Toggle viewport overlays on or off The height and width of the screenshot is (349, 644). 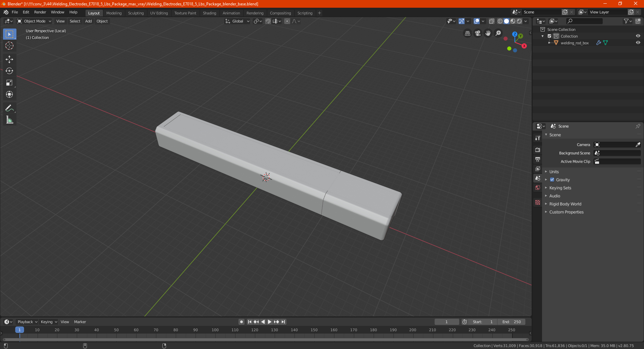[x=477, y=21]
